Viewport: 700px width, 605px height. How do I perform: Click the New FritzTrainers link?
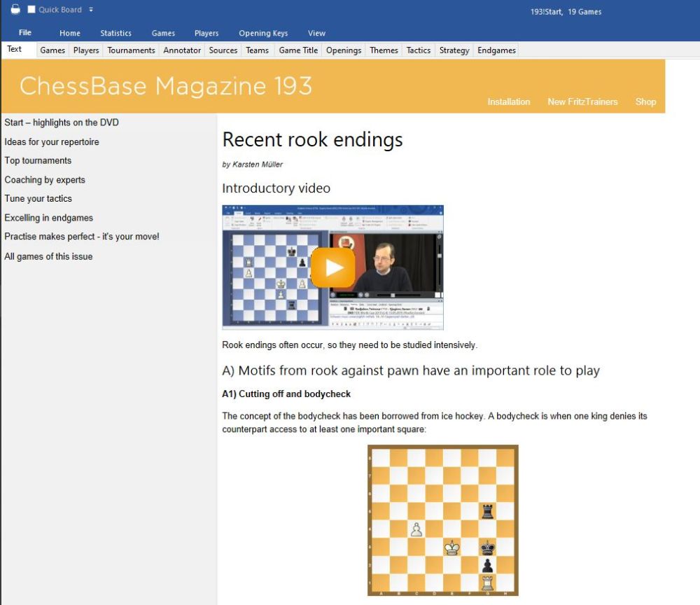point(582,102)
